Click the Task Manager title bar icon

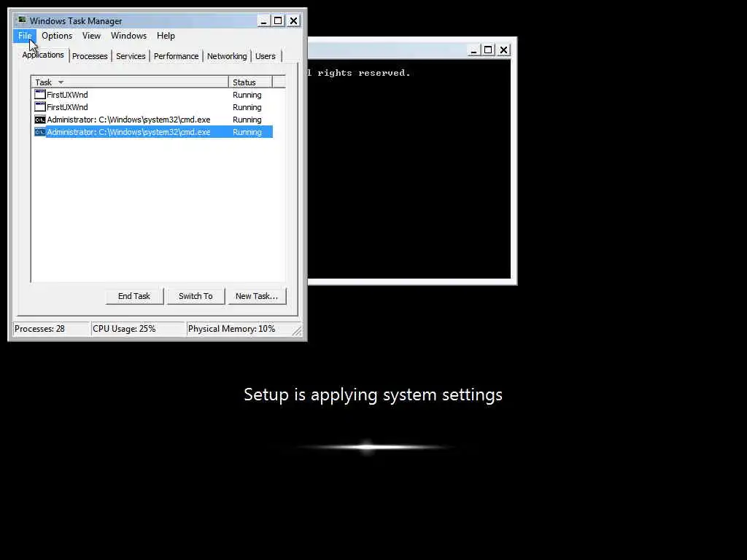point(22,20)
